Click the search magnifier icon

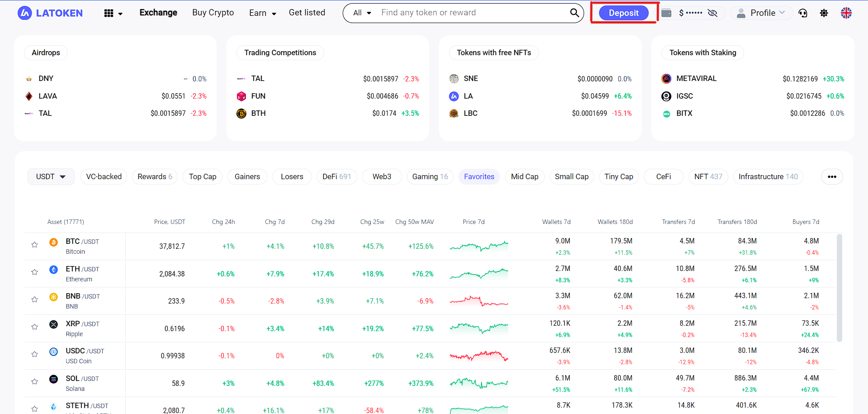tap(574, 13)
